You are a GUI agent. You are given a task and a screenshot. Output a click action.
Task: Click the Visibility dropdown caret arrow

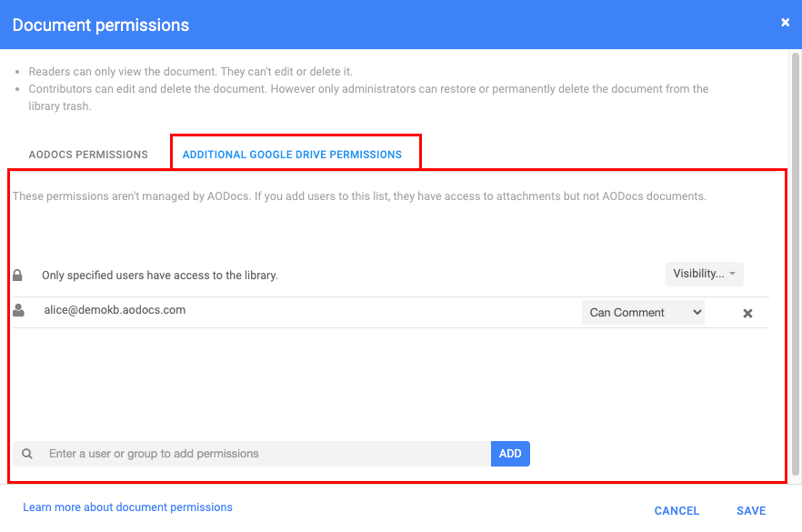point(733,274)
